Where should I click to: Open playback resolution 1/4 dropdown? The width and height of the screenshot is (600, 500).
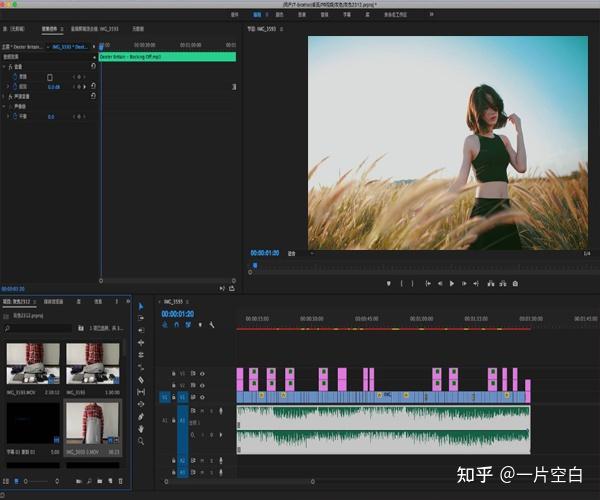pos(587,253)
